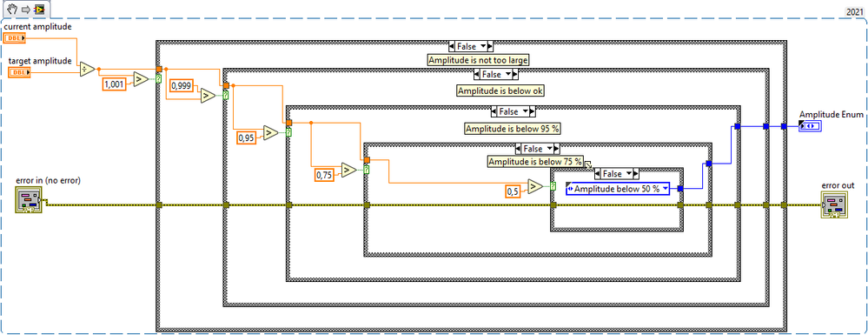Go to next case above 'Amplitude is below ok'
Viewport: 868px width, 335px height.
click(x=515, y=74)
